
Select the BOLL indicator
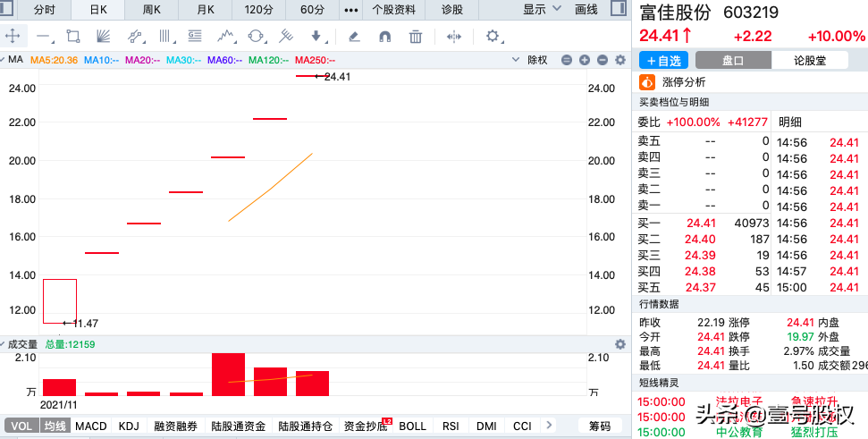tap(412, 426)
